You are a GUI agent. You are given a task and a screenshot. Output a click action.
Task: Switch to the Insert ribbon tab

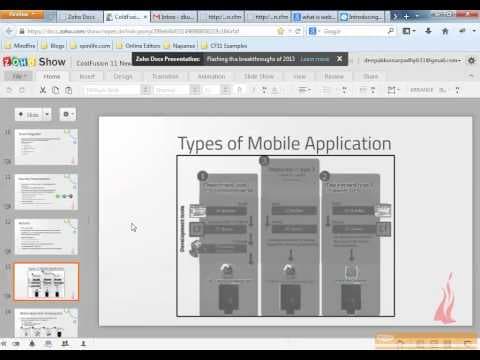point(87,76)
